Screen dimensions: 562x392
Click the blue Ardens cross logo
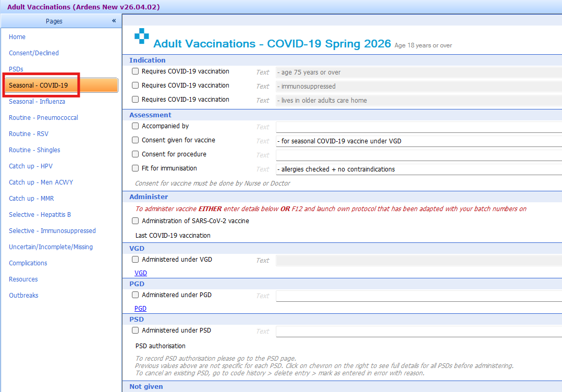[142, 36]
